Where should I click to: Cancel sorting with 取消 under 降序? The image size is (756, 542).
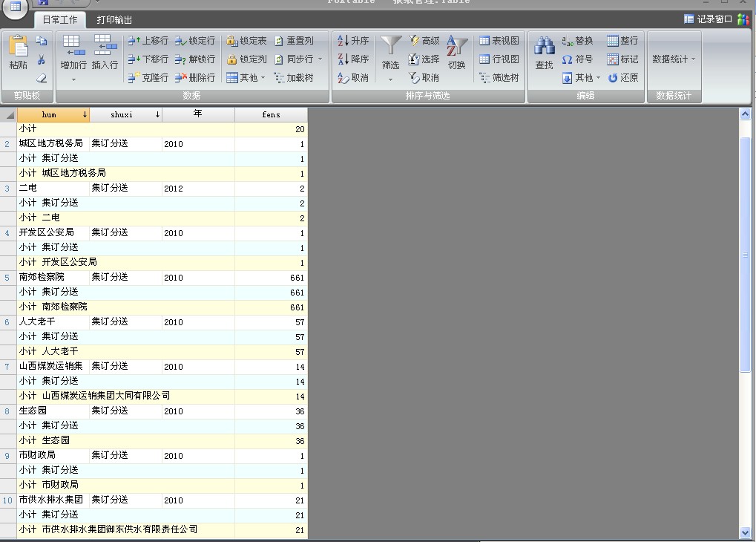[x=353, y=77]
